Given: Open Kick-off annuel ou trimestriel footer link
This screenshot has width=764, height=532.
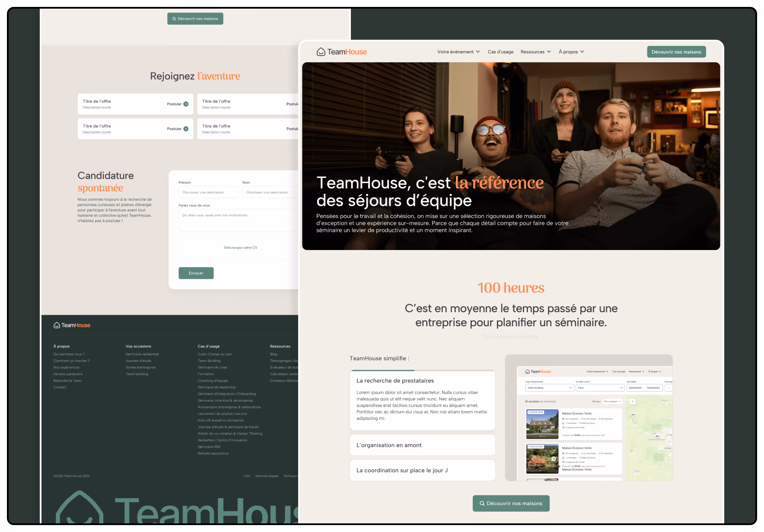Looking at the screenshot, I should pyautogui.click(x=221, y=420).
